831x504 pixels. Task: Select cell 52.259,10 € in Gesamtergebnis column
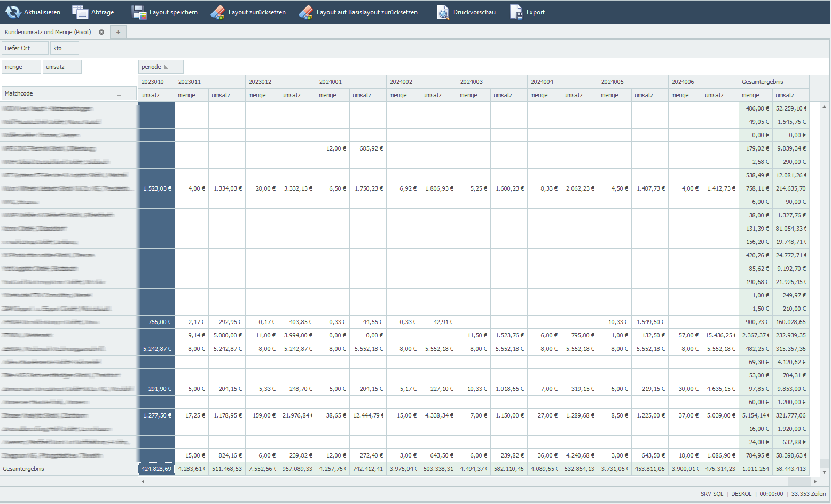coord(791,108)
